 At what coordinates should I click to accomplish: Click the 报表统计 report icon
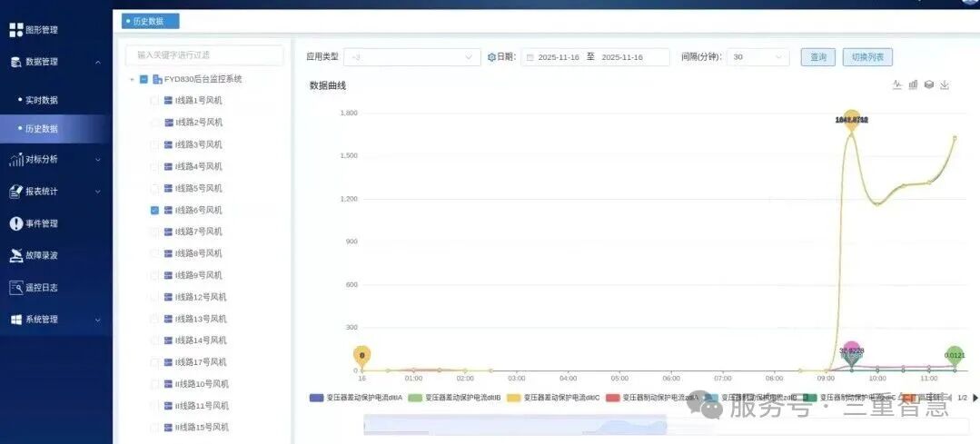(x=16, y=192)
